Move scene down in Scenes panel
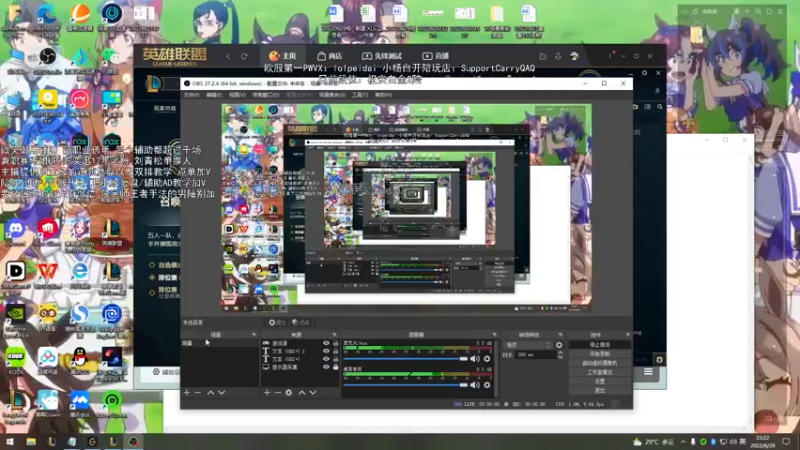This screenshot has width=800, height=450. pos(221,392)
